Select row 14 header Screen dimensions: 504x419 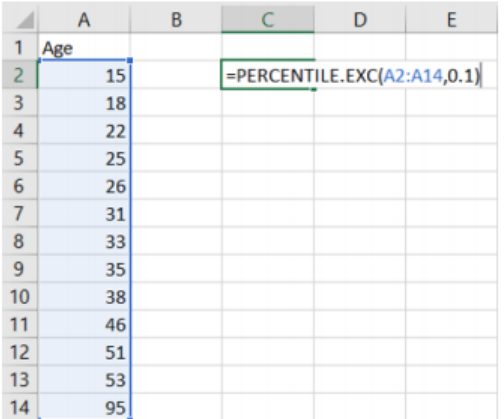pos(19,407)
